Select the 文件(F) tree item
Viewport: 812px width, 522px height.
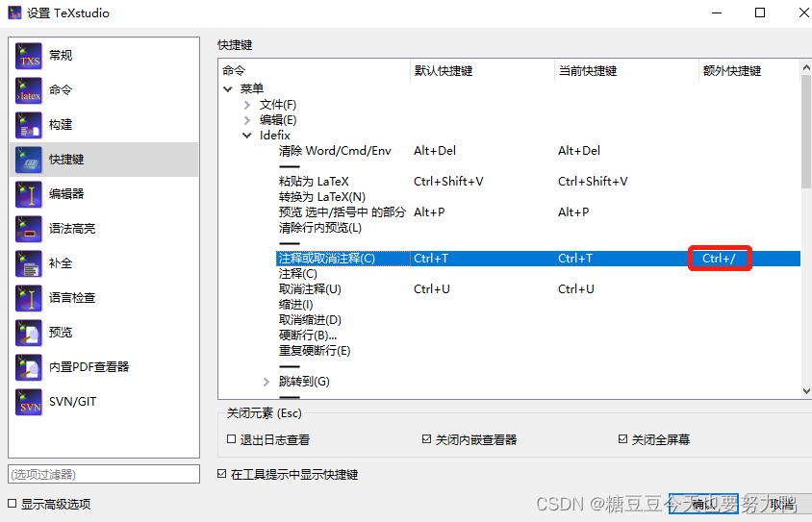[x=278, y=105]
